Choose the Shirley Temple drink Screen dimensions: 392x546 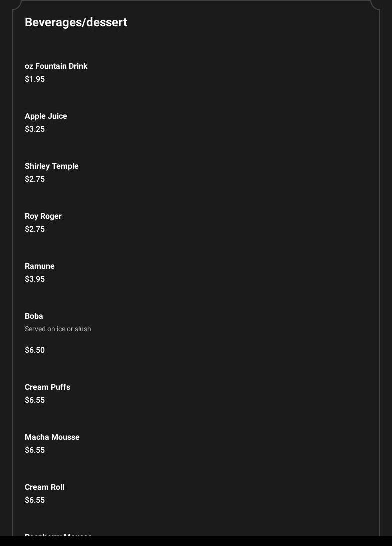pyautogui.click(x=51, y=166)
